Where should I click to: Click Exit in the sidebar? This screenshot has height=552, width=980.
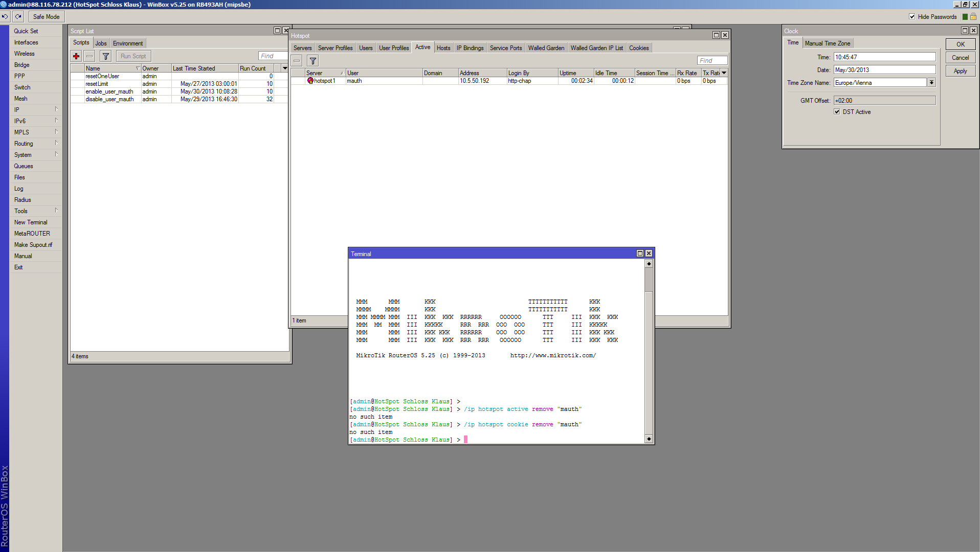[x=35, y=267]
